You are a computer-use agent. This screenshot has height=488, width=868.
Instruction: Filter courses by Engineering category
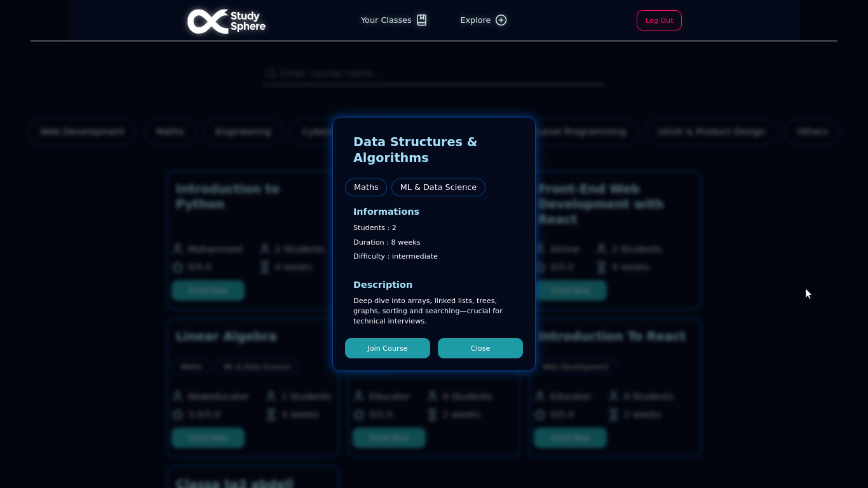click(243, 132)
